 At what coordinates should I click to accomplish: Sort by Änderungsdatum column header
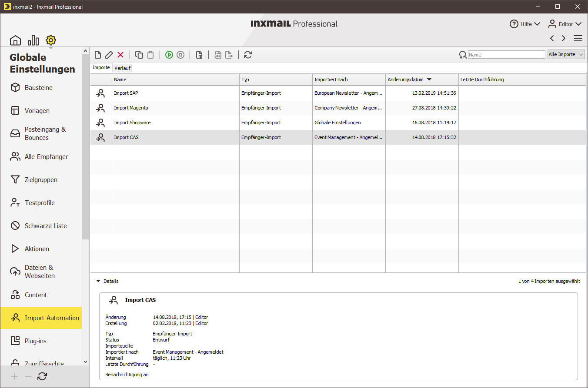tap(422, 80)
